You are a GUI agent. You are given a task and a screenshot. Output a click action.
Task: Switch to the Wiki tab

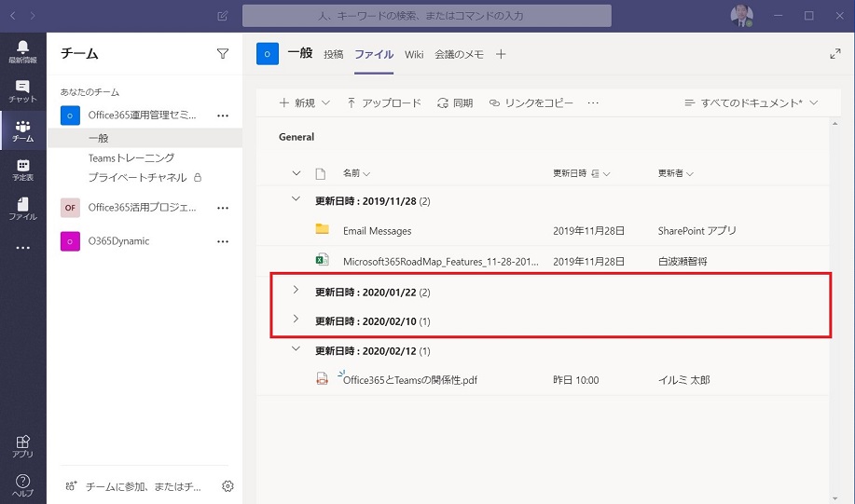pyautogui.click(x=414, y=54)
